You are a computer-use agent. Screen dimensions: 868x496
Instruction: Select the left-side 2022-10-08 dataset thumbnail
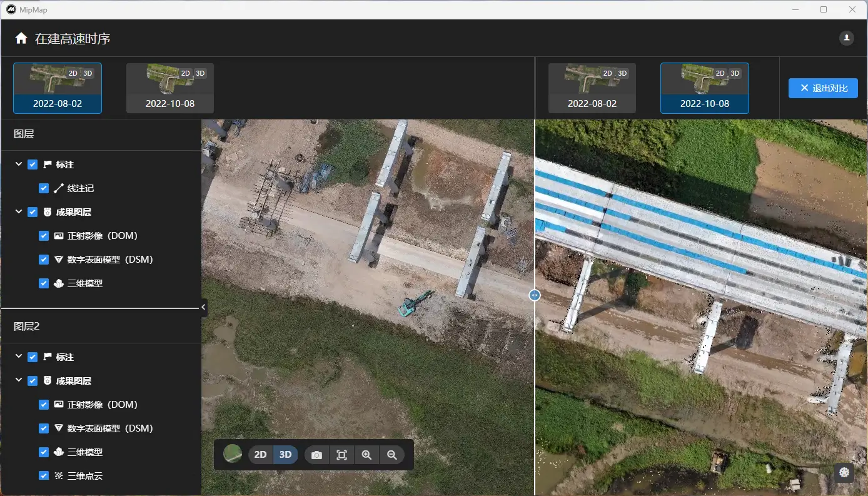click(170, 88)
